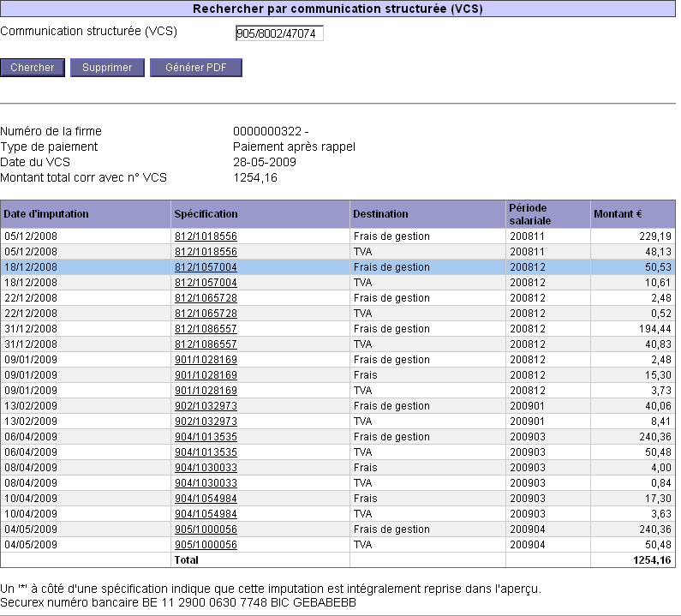Image resolution: width=681 pixels, height=616 pixels.
Task: Click the Date d'imputation column header
Action: point(86,214)
